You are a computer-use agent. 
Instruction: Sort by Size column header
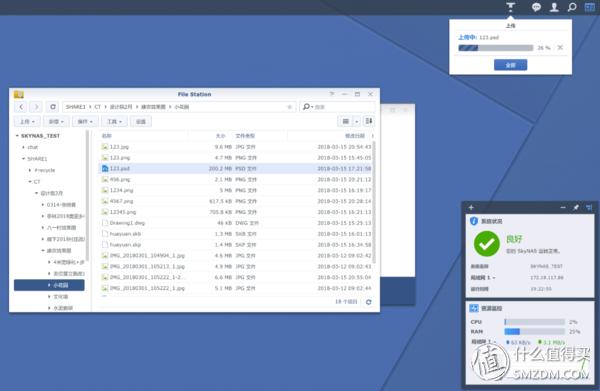coord(220,136)
